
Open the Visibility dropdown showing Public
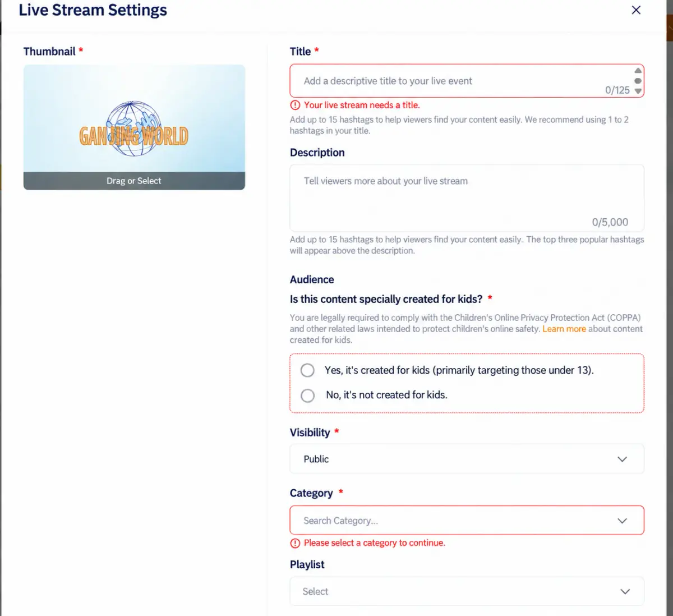467,459
